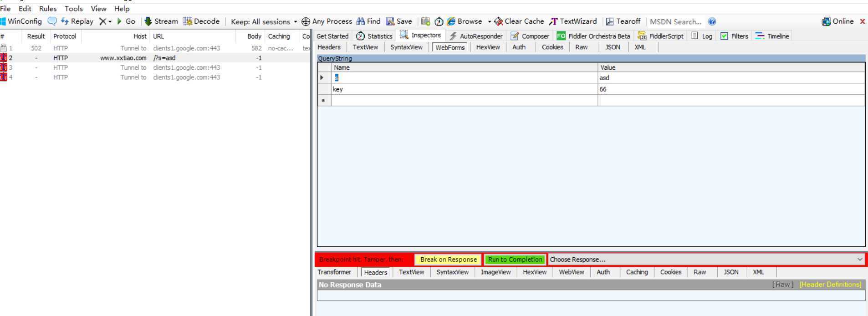Sort sessions by Result column header

36,36
